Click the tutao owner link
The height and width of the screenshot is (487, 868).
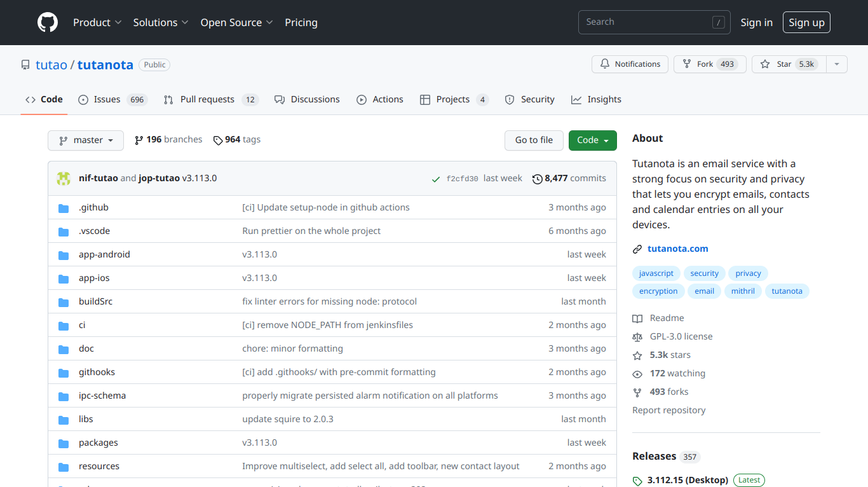(x=51, y=65)
